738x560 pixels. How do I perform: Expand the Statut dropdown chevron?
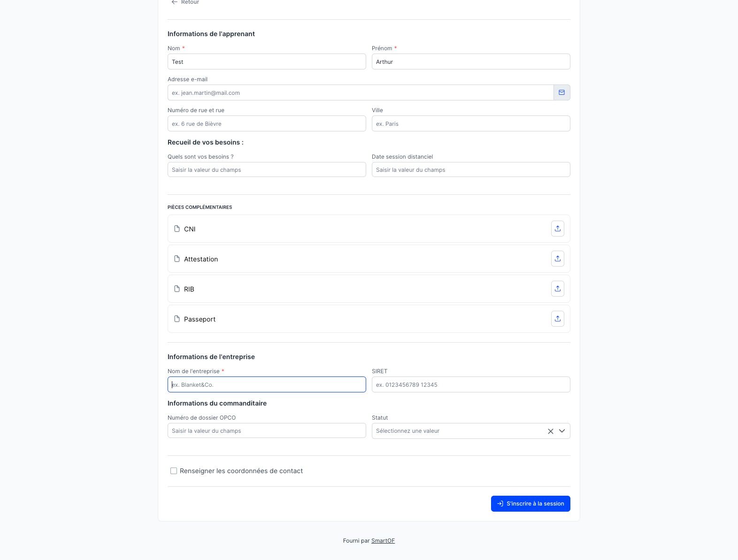coord(561,431)
